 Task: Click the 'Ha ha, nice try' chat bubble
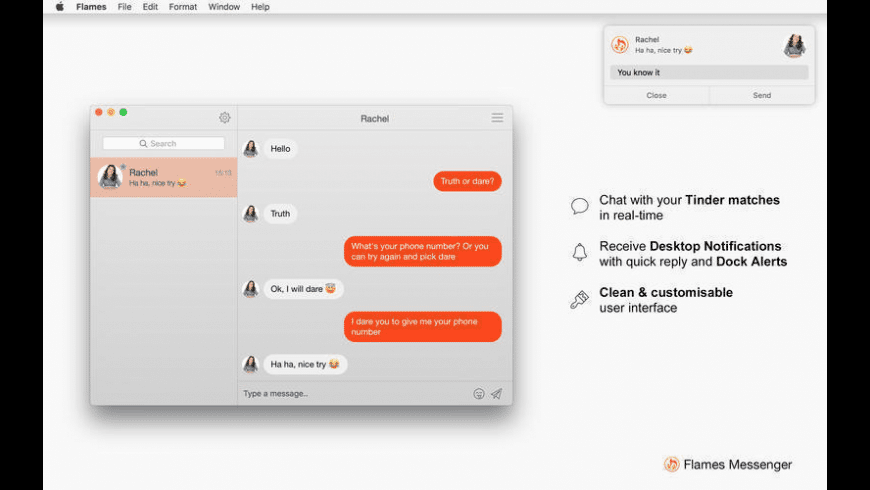click(x=305, y=365)
